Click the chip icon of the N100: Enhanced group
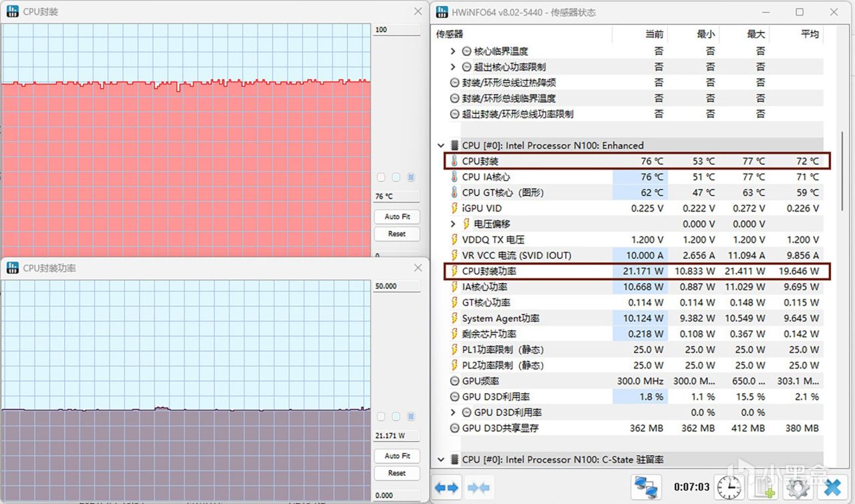The image size is (855, 504). pyautogui.click(x=454, y=146)
